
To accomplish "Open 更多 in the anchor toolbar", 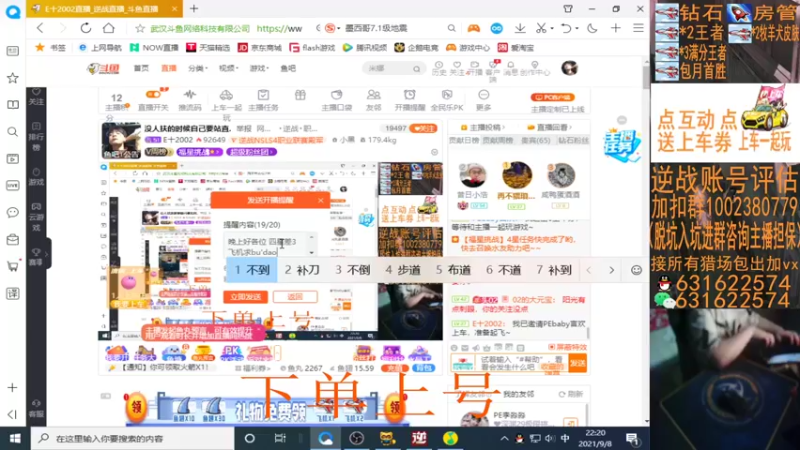I will (x=483, y=99).
